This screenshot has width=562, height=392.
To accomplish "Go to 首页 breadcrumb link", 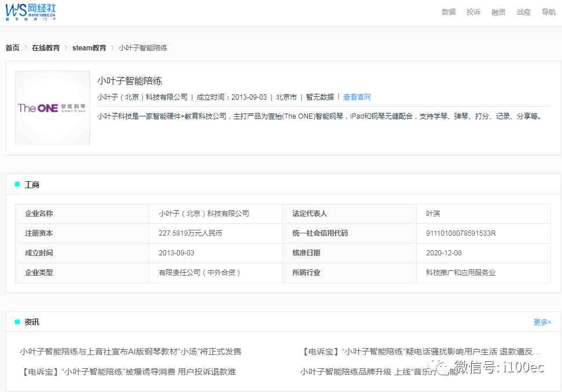I will click(13, 47).
